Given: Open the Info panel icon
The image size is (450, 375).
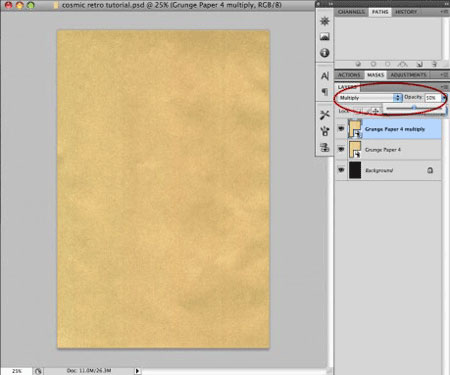Looking at the screenshot, I should pyautogui.click(x=325, y=53).
